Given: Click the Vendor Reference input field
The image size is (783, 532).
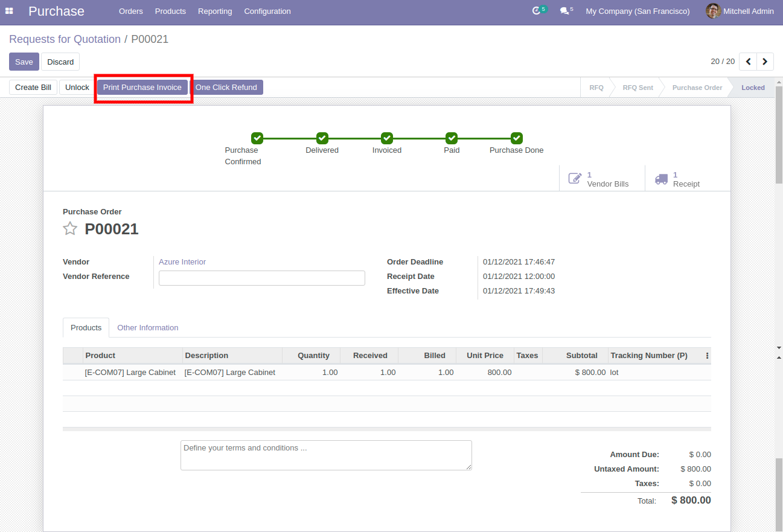Looking at the screenshot, I should coord(261,278).
